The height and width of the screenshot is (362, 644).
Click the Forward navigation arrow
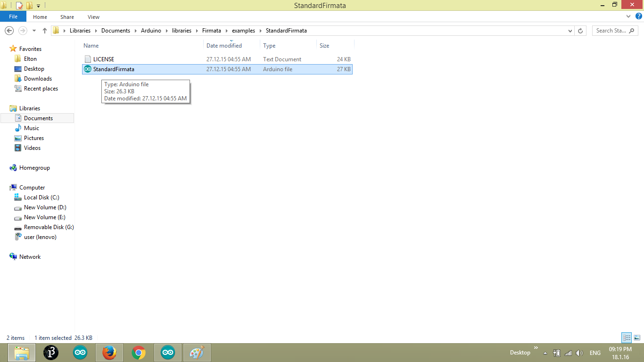(22, 31)
